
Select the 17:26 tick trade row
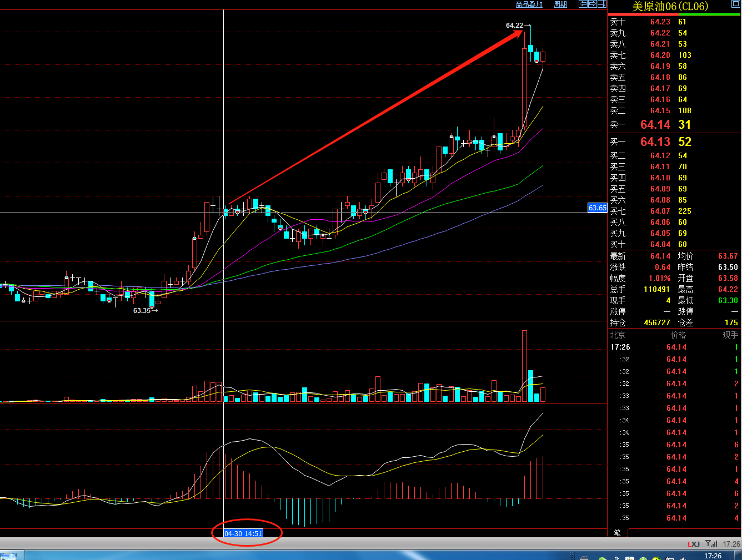(x=674, y=347)
